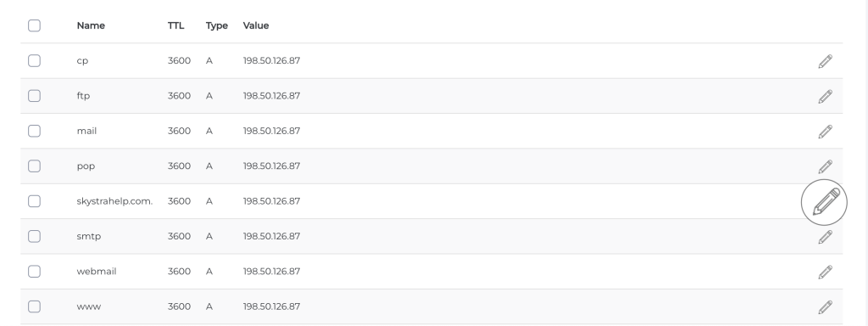Viewport: 868px width, 326px height.
Task: Click the Value column header
Action: [x=256, y=25]
